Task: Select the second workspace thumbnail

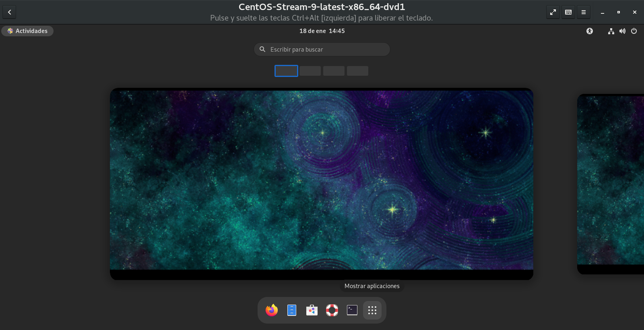Action: tap(310, 71)
